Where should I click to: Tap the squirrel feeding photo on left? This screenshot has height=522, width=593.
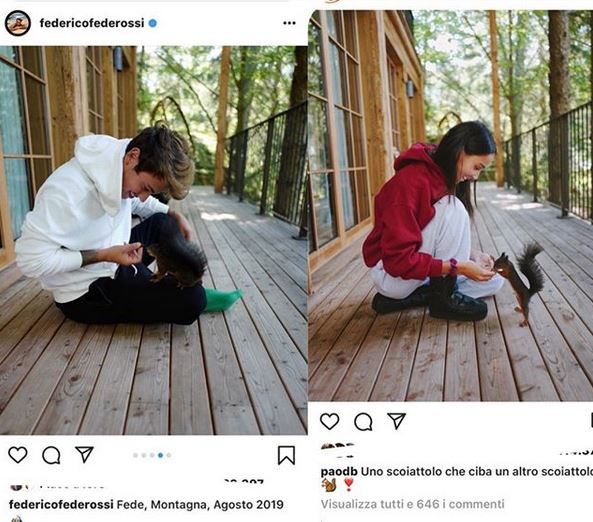click(x=153, y=240)
